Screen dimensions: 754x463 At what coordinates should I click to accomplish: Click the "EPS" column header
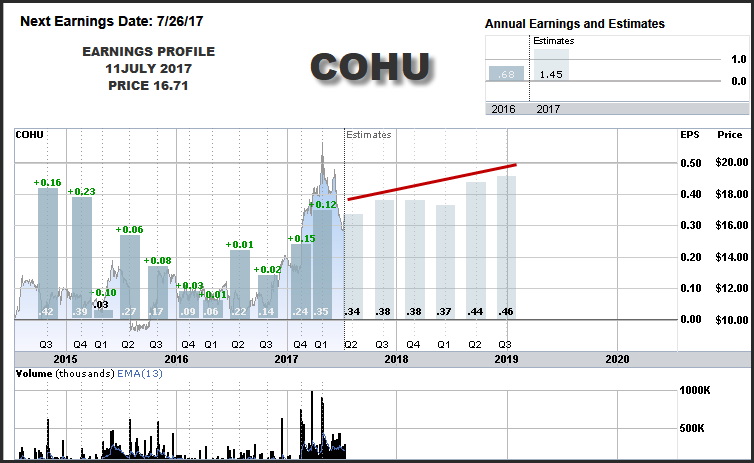(x=690, y=135)
